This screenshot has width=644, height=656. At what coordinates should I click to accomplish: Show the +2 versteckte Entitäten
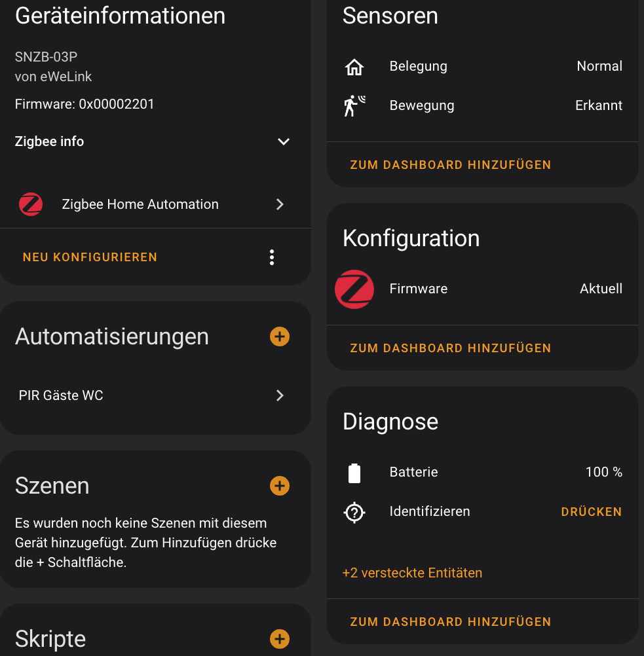412,573
